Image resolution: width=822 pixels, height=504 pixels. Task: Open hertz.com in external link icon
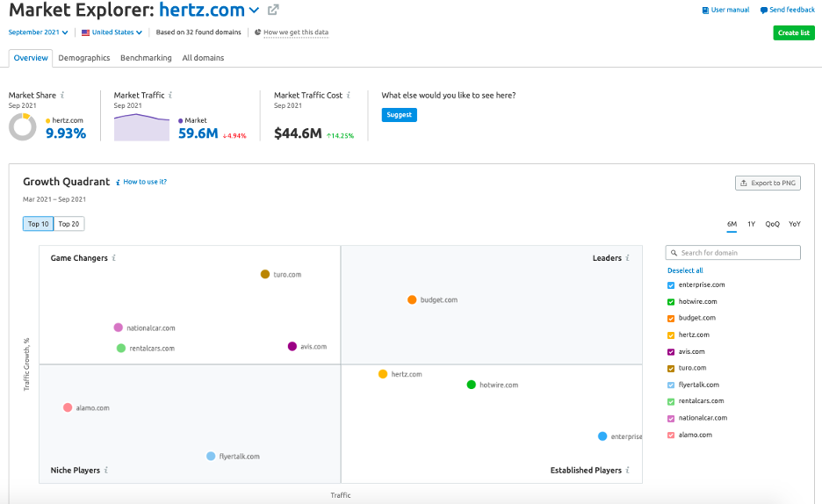point(273,10)
